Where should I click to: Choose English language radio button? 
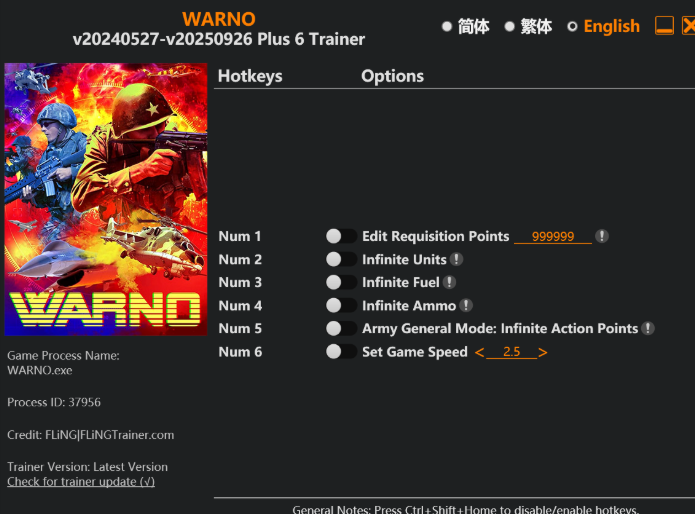(x=573, y=27)
